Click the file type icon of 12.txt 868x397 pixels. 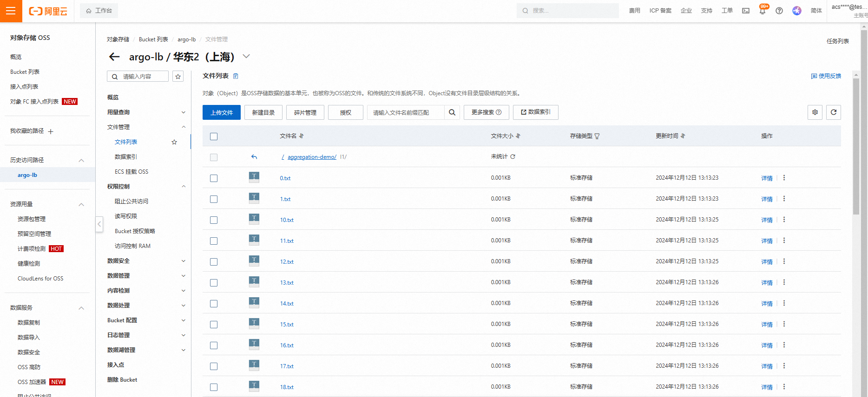(254, 260)
